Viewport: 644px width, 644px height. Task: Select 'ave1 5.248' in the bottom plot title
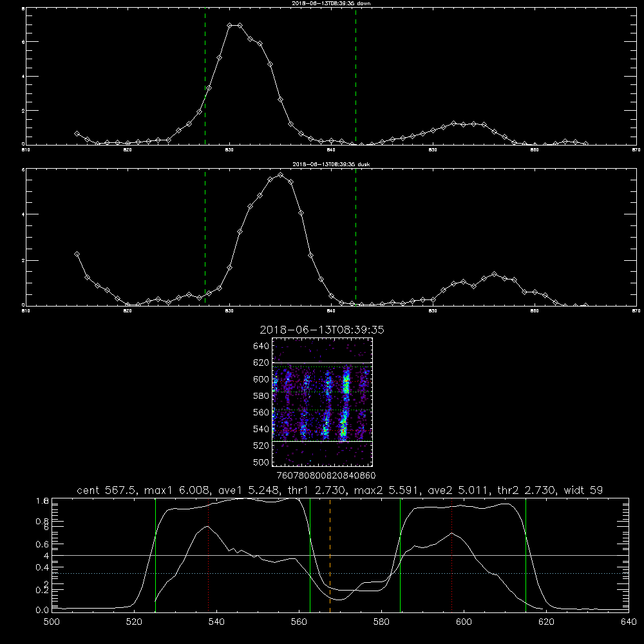click(x=248, y=490)
